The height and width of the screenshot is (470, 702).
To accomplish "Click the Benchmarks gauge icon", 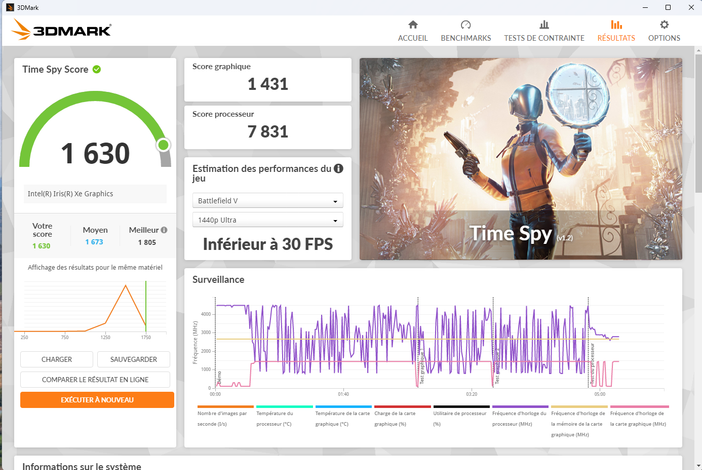I will pos(466,24).
